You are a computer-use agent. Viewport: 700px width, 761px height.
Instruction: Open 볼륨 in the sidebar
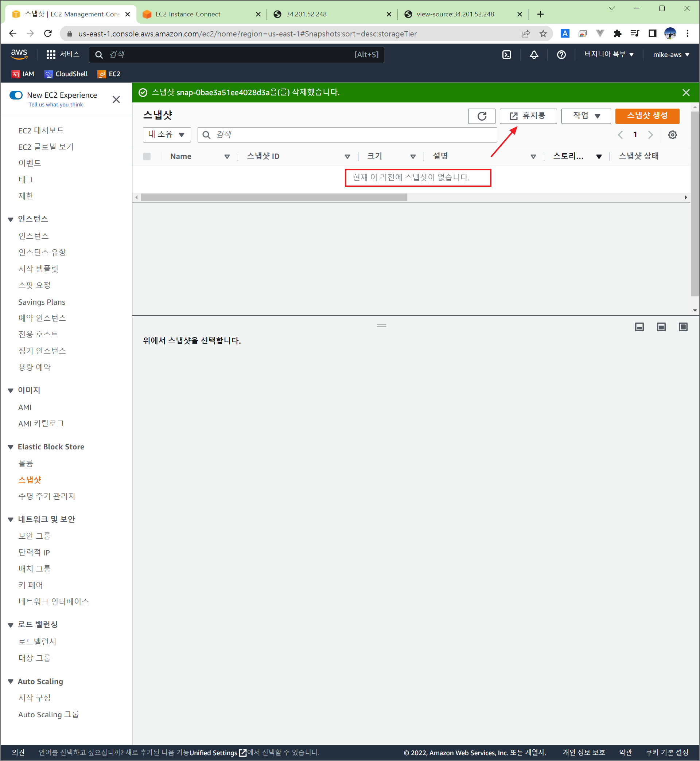click(x=26, y=463)
